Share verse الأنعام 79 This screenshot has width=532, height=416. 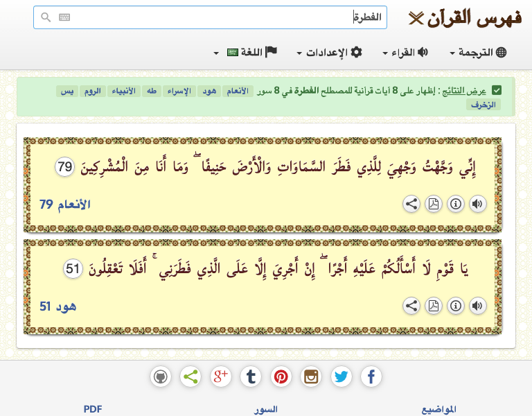click(x=411, y=204)
